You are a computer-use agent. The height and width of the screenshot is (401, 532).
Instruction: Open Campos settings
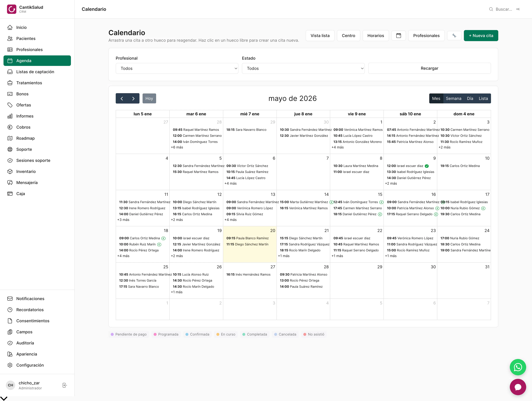(x=37, y=332)
